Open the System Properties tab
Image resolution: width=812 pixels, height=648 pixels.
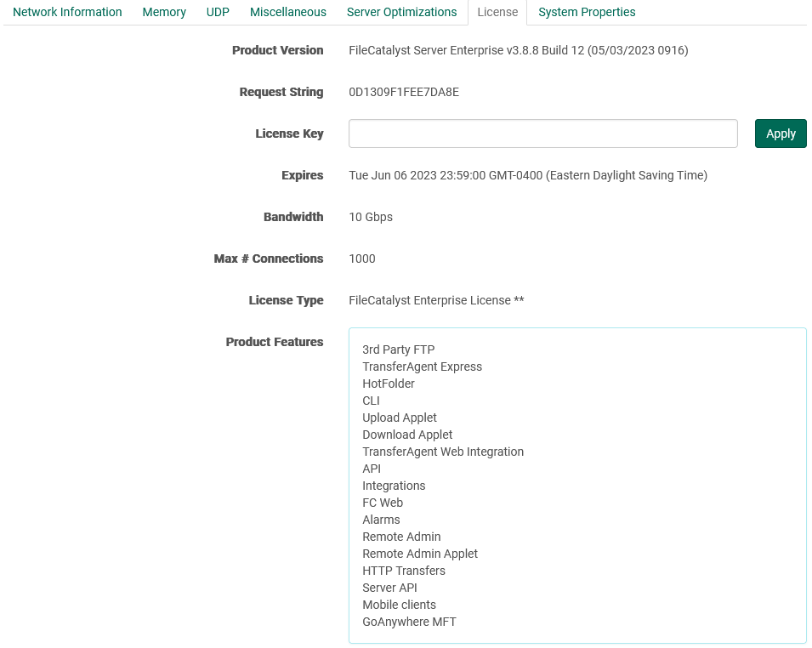pyautogui.click(x=587, y=12)
